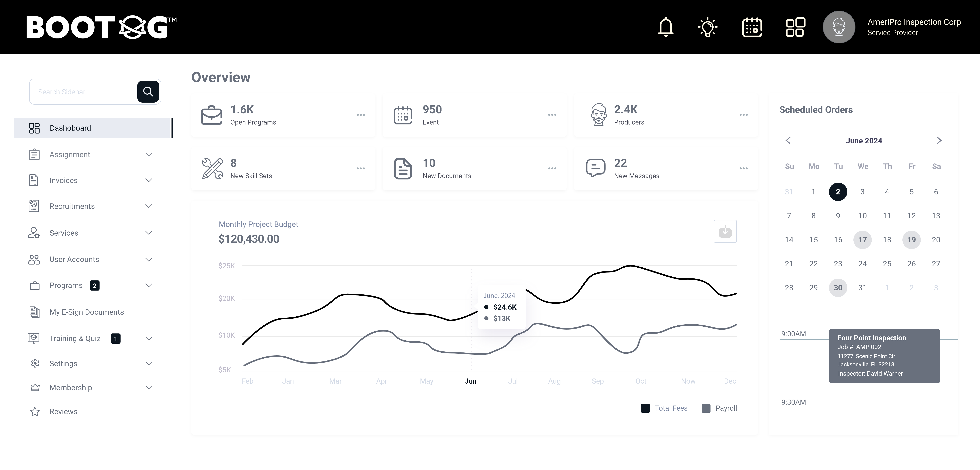
Task: Expand the User Accounts chevron
Action: tap(149, 260)
